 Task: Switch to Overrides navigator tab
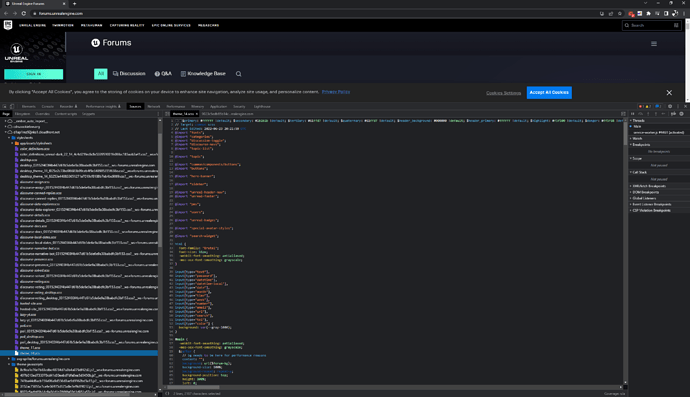(x=42, y=114)
